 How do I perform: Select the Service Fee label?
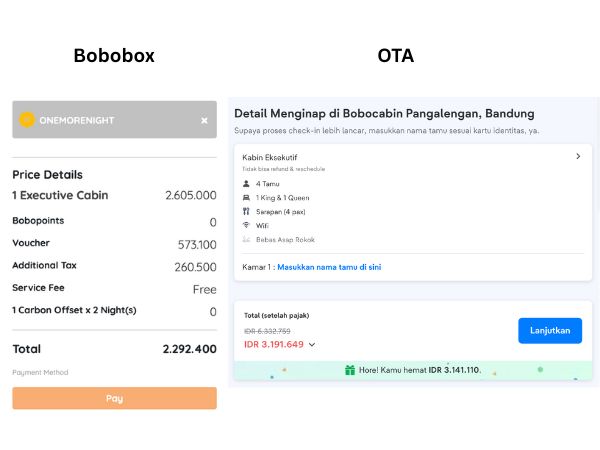click(x=38, y=288)
